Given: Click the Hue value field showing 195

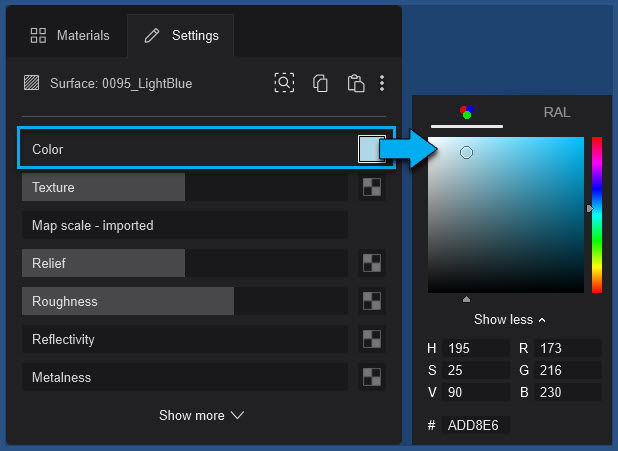Looking at the screenshot, I should 476,348.
